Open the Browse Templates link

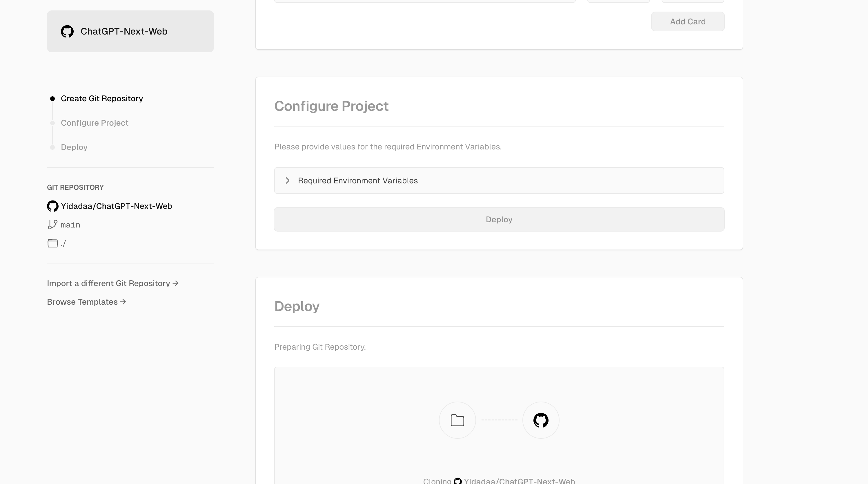click(x=86, y=302)
